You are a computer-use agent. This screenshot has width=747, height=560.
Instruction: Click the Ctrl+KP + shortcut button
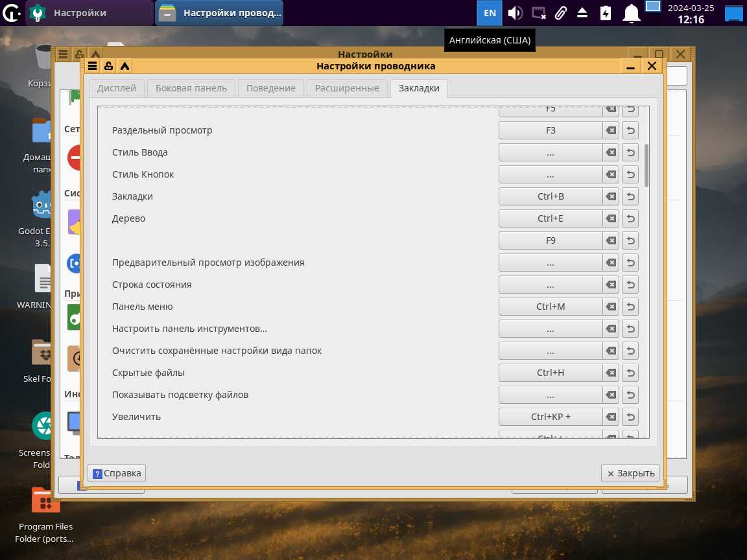[x=551, y=417]
